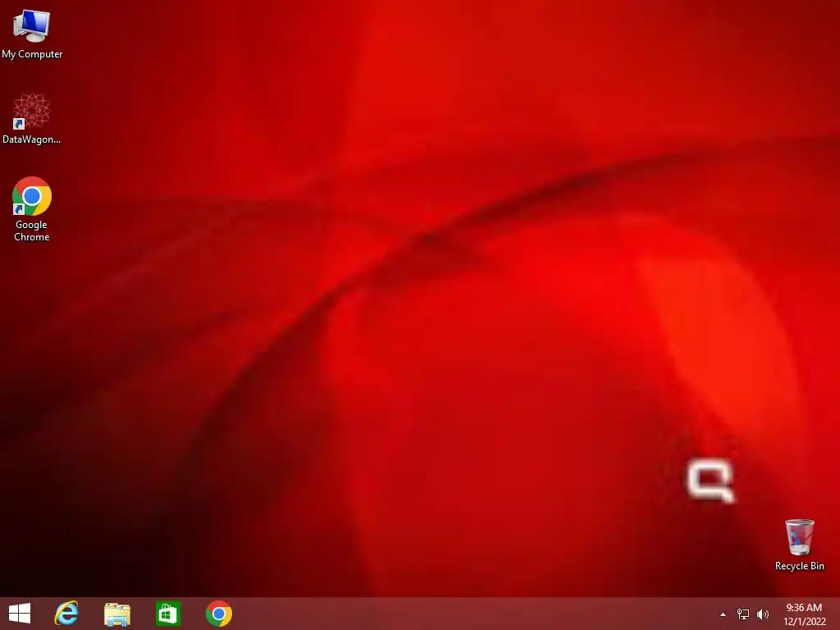The width and height of the screenshot is (840, 630).
Task: Open the Windows Start button
Action: (20, 614)
